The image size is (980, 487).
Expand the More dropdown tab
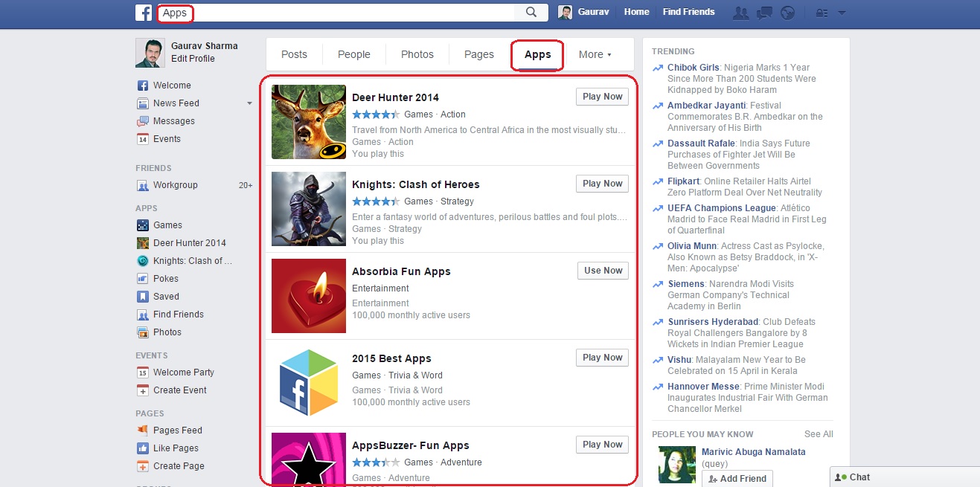(x=595, y=54)
